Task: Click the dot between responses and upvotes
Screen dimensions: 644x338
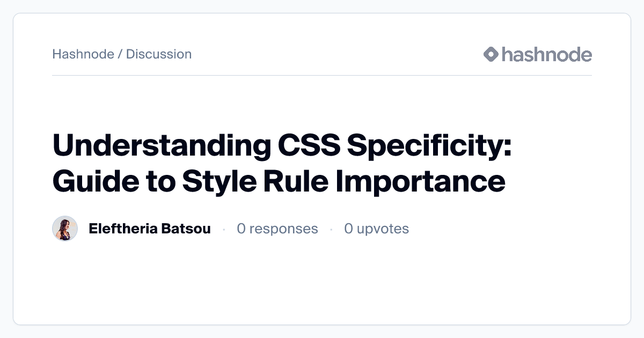Action: click(331, 230)
